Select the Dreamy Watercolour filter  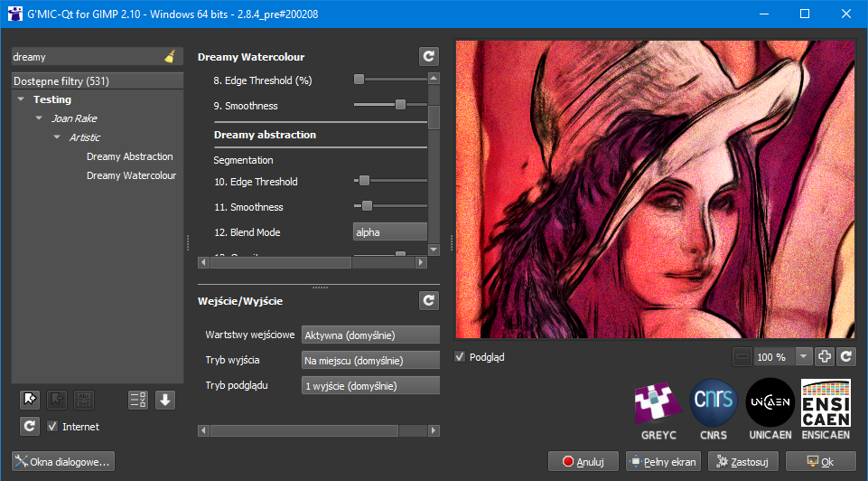pos(131,175)
